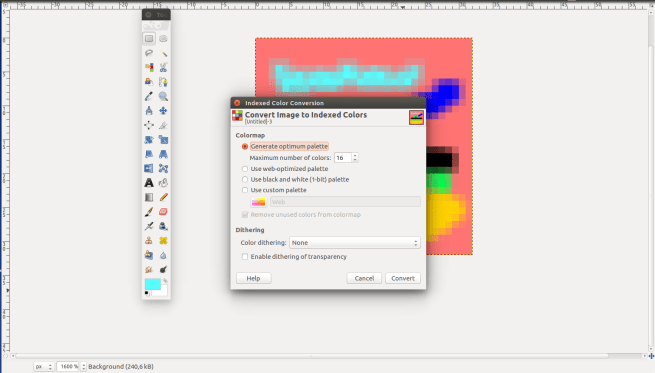Image resolution: width=655 pixels, height=373 pixels.
Task: Choose Use custom palette option
Action: [274, 190]
